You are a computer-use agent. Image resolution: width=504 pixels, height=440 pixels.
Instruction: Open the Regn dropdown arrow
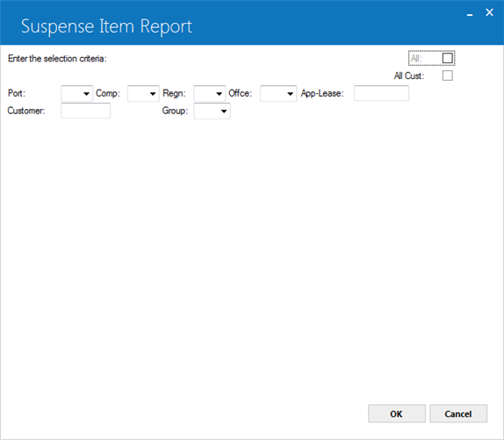pyautogui.click(x=219, y=94)
